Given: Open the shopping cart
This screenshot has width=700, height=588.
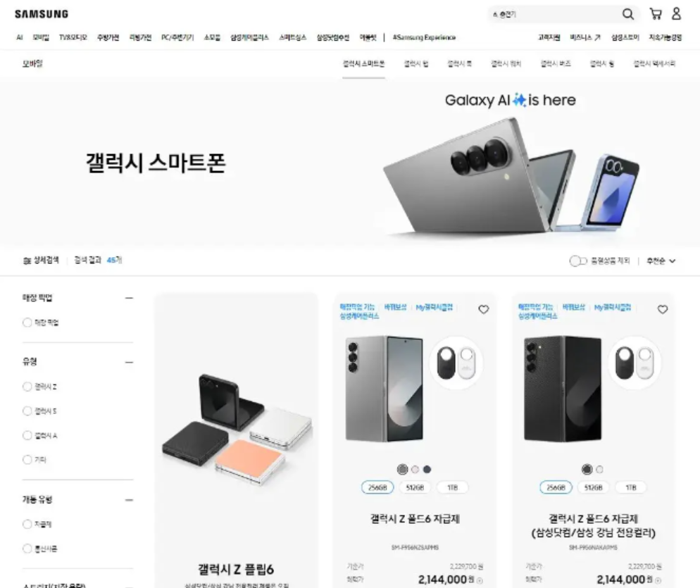Looking at the screenshot, I should point(656,14).
